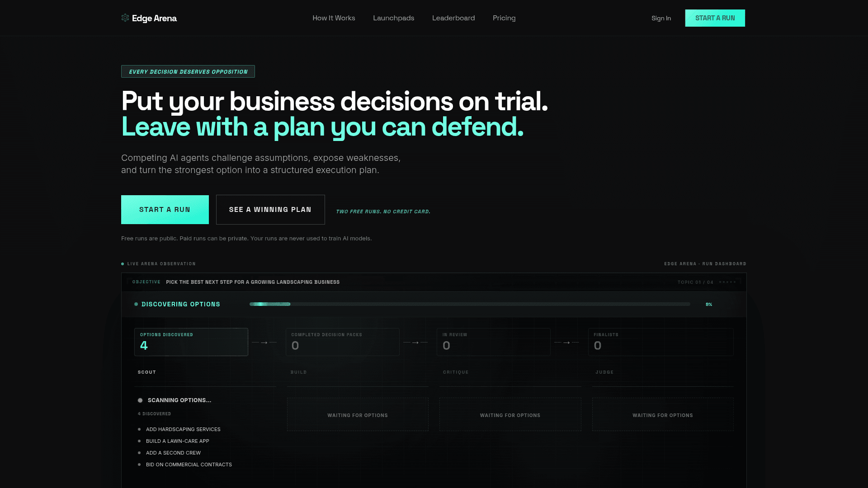Click the Build column heading
This screenshot has height=488, width=868.
(299, 372)
